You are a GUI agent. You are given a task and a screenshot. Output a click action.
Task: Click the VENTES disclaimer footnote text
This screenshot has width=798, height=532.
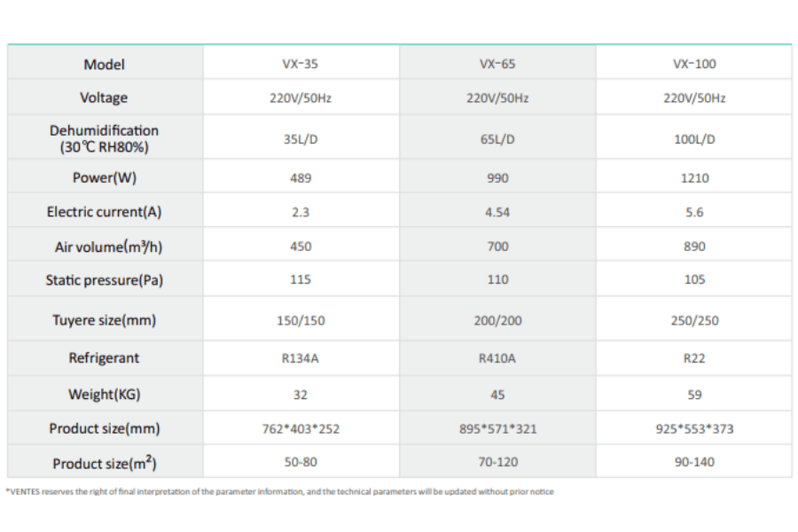coord(280,492)
